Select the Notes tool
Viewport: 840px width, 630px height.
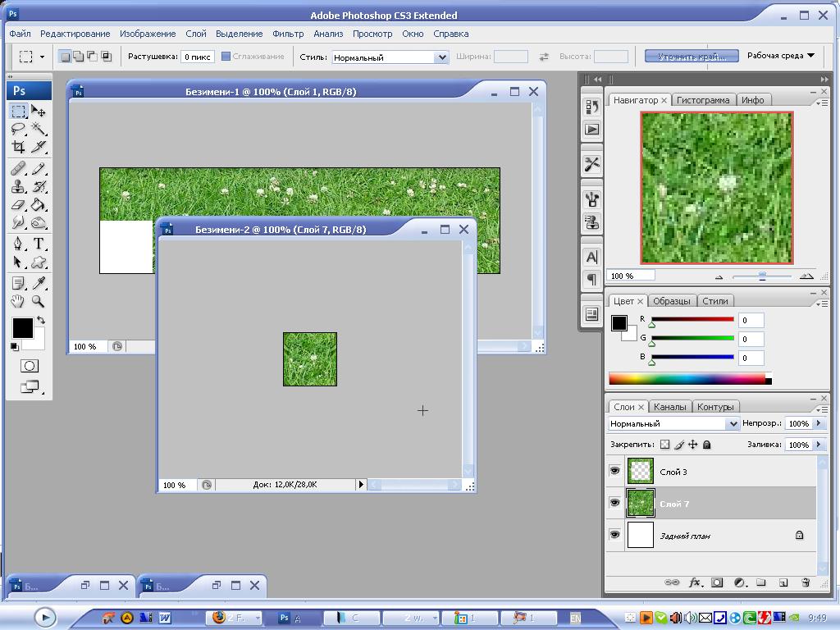pyautogui.click(x=19, y=283)
